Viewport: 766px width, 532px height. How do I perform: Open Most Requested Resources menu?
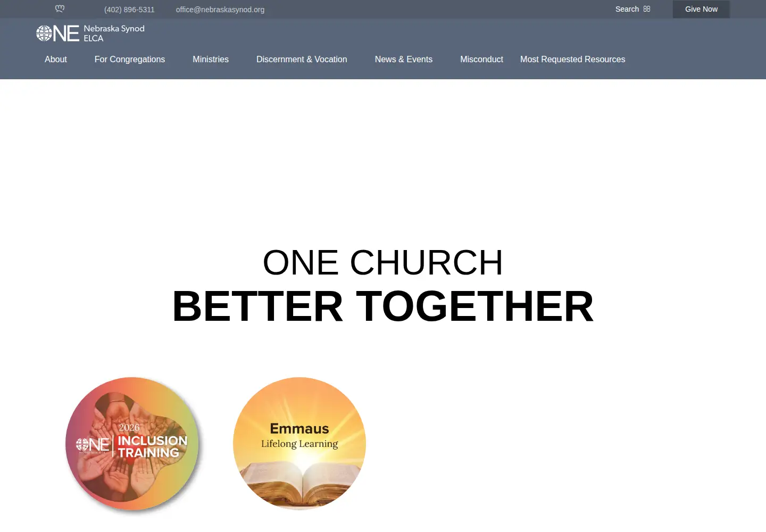click(573, 60)
